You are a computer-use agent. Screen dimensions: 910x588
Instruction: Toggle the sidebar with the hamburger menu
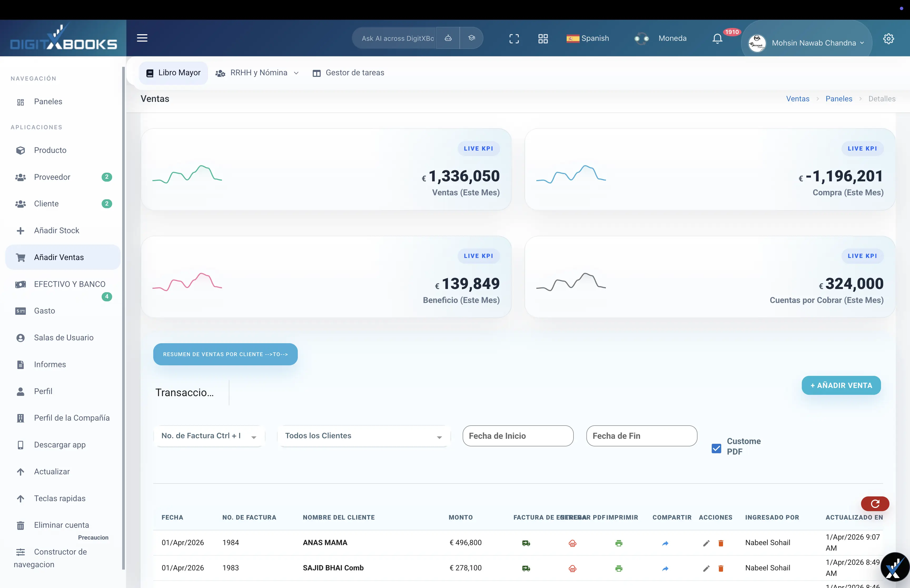(142, 38)
